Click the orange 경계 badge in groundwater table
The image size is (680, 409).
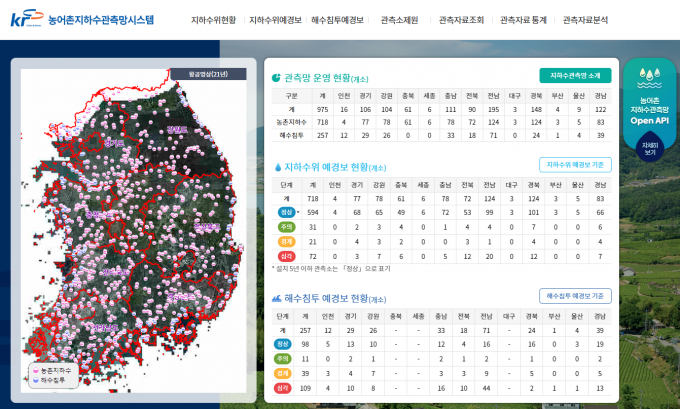286,241
